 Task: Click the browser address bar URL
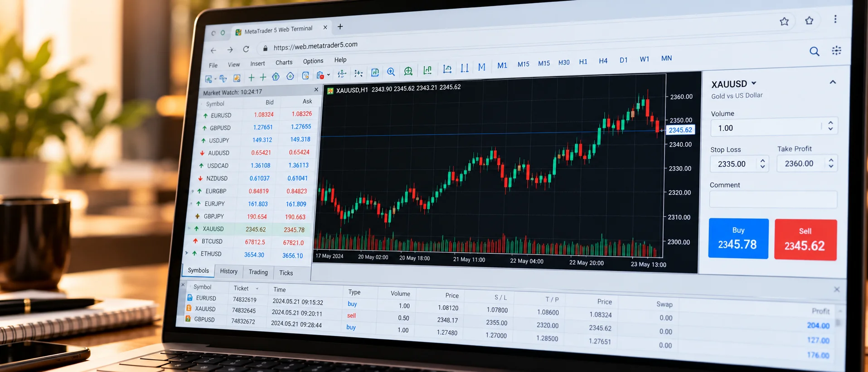[315, 46]
